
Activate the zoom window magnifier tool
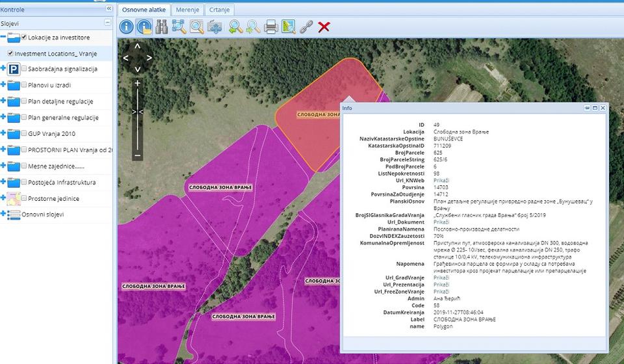click(x=196, y=27)
